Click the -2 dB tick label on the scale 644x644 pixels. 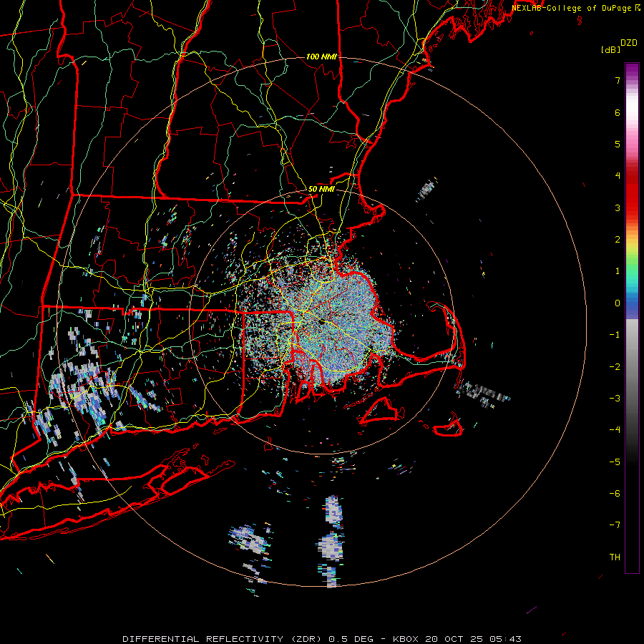click(x=615, y=367)
